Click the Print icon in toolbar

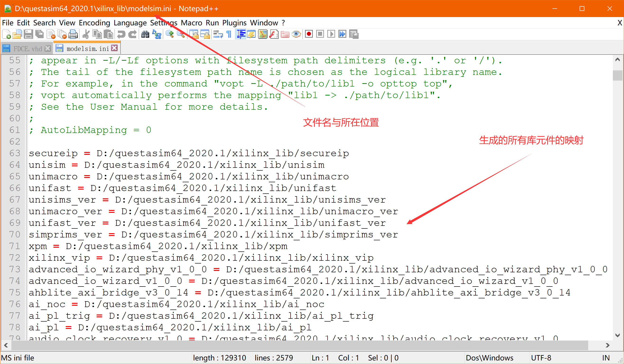tap(73, 34)
